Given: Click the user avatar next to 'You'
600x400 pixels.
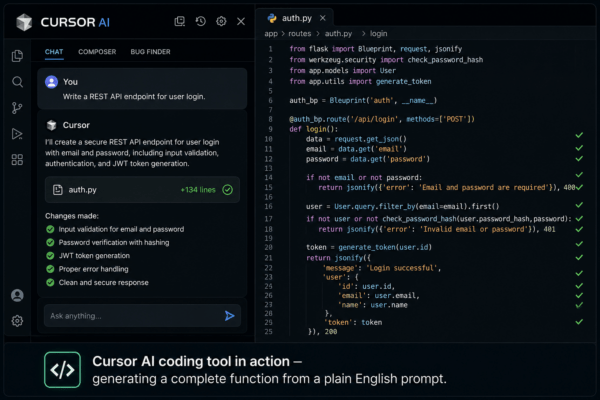Looking at the screenshot, I should tap(51, 82).
